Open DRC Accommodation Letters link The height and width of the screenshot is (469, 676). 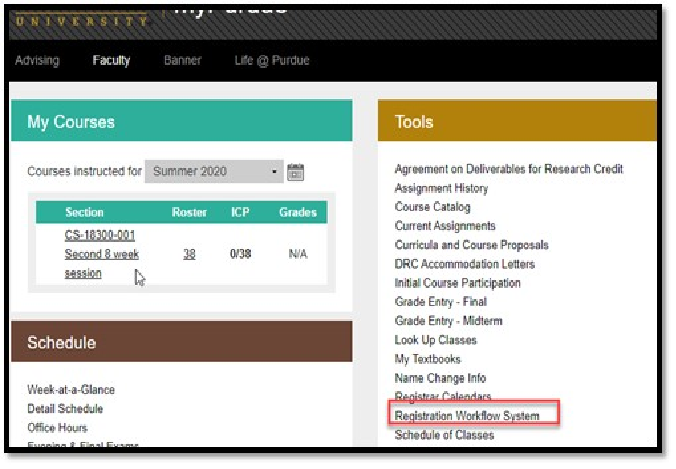465,264
